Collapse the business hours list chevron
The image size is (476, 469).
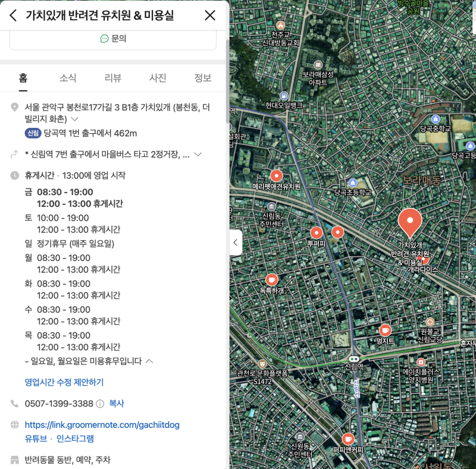pos(149,361)
